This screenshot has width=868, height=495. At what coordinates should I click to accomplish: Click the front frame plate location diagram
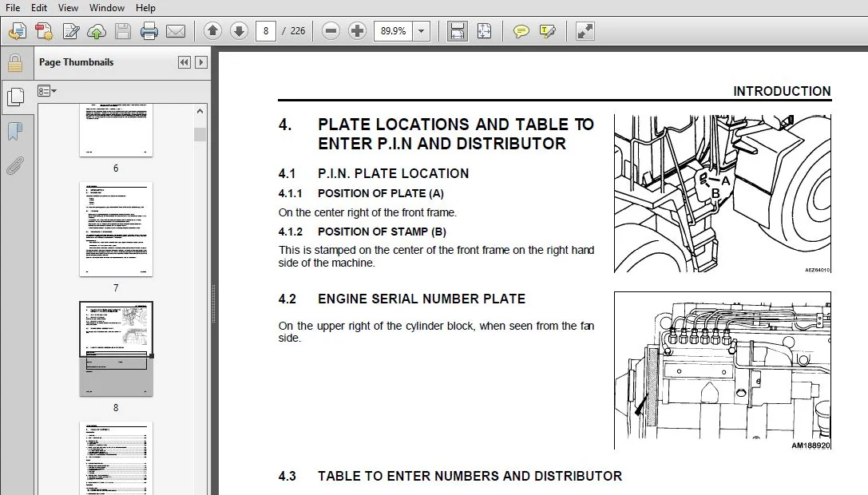(723, 194)
